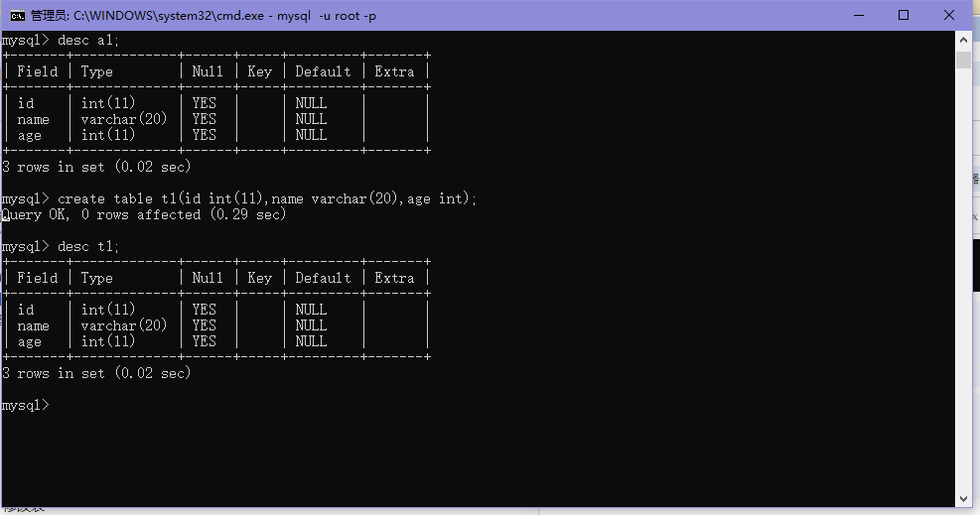The height and width of the screenshot is (515, 980).
Task: Click 'varchar(20)' in a1 table
Action: click(x=124, y=119)
